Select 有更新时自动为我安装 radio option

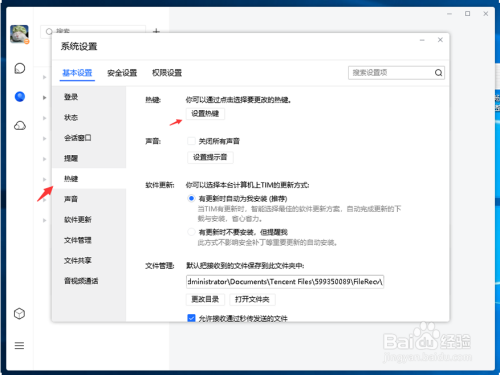tap(191, 198)
